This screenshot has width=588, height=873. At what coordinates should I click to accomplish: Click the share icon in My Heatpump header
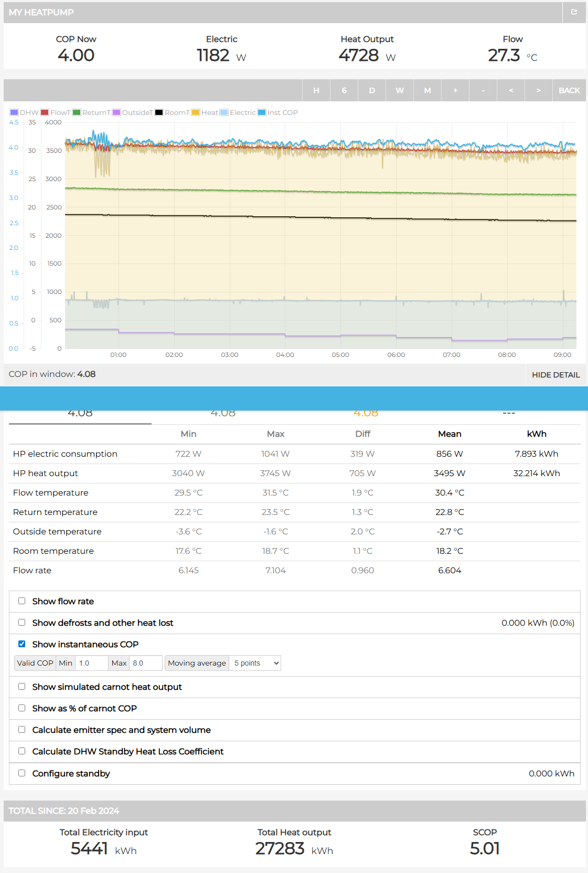(x=574, y=12)
